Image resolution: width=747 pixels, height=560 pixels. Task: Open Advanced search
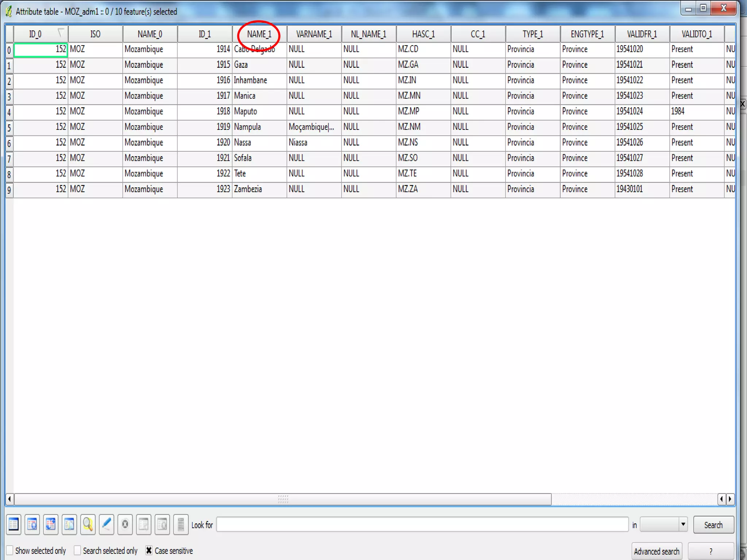pyautogui.click(x=656, y=551)
